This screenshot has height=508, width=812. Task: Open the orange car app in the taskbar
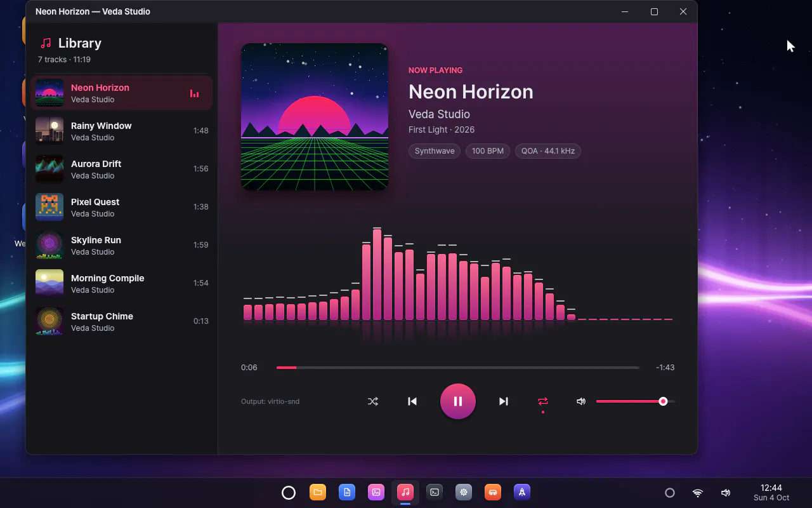tap(493, 492)
